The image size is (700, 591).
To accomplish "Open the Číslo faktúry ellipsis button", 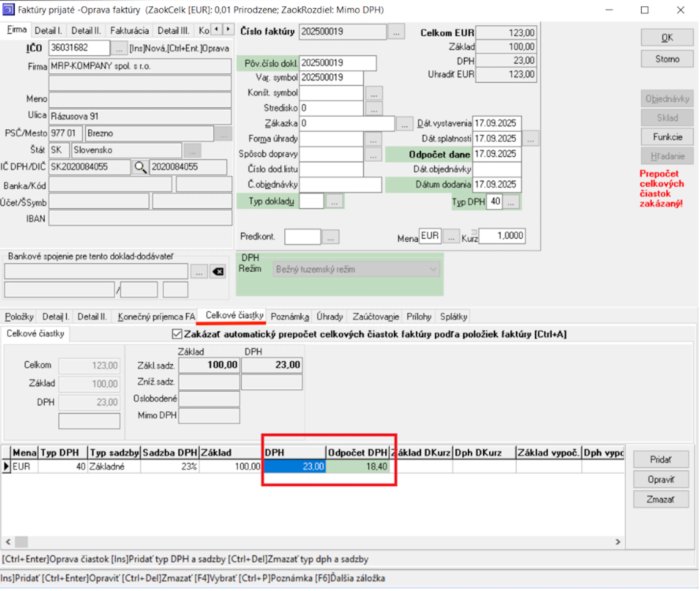I will pyautogui.click(x=396, y=32).
